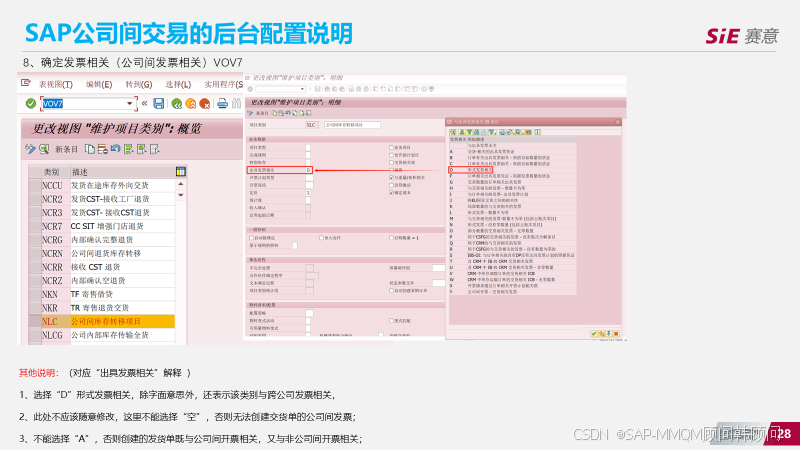This screenshot has width=800, height=450.
Task: Toggle the 信贷激活 checkbox
Action: 391,185
